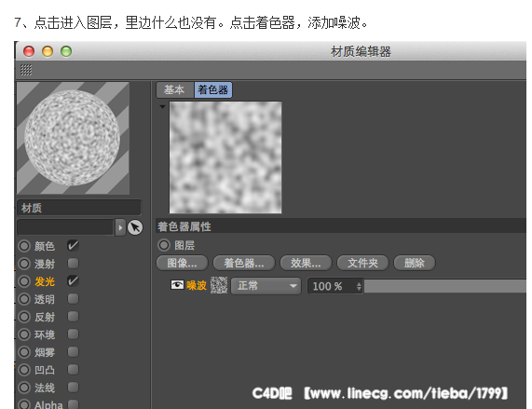Select the 发光 channel radio
532x409 pixels.
click(x=24, y=281)
